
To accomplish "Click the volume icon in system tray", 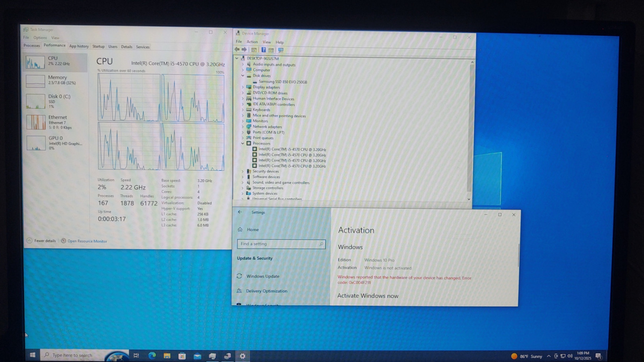I will coord(570,356).
